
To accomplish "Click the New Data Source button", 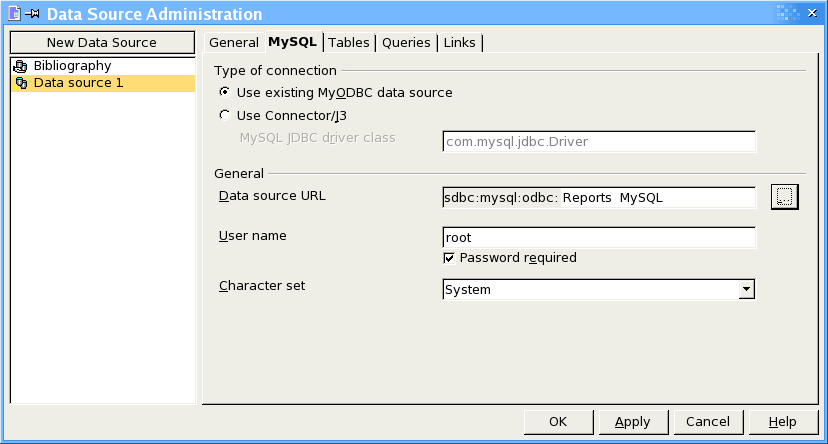I will [x=102, y=42].
